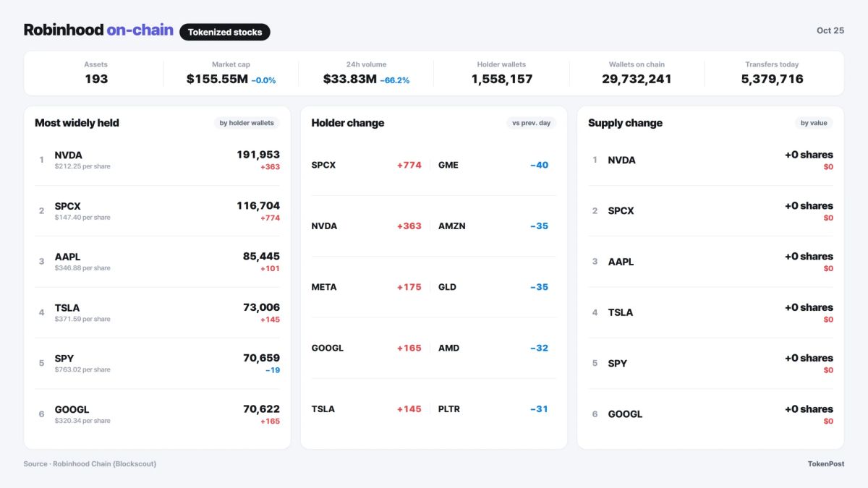The height and width of the screenshot is (488, 868).
Task: Select NVDA in Most widely held
Action: 69,155
